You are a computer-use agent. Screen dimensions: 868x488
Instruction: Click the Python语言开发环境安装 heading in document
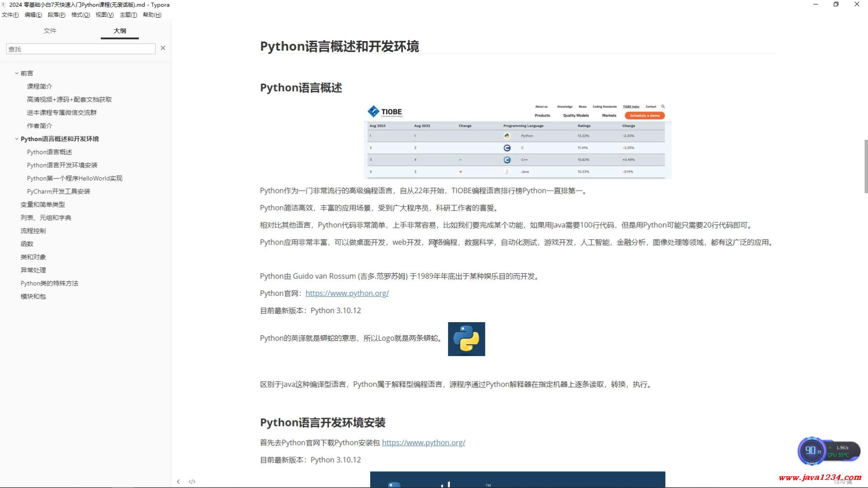click(x=322, y=422)
